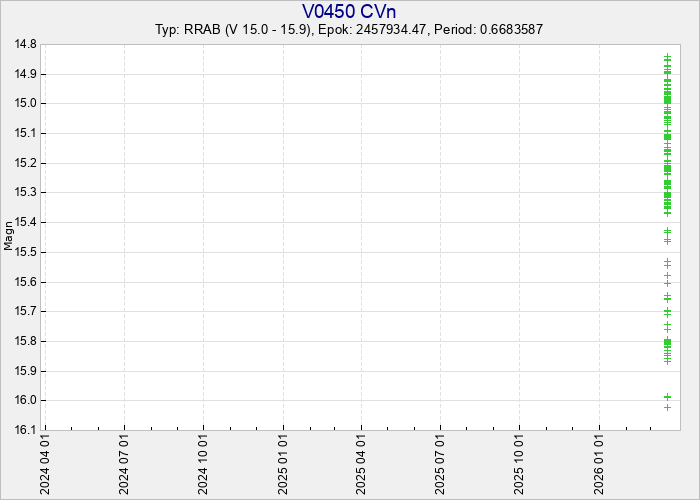Click the 2025 04 01 date label

(x=362, y=463)
